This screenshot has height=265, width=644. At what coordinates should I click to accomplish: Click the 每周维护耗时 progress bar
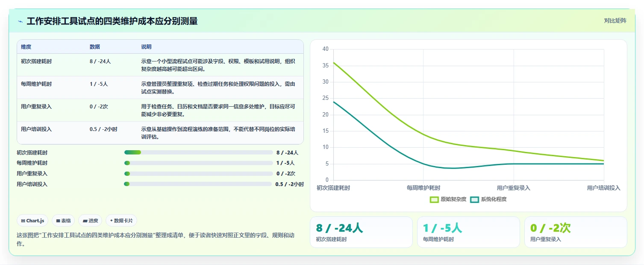(x=198, y=163)
